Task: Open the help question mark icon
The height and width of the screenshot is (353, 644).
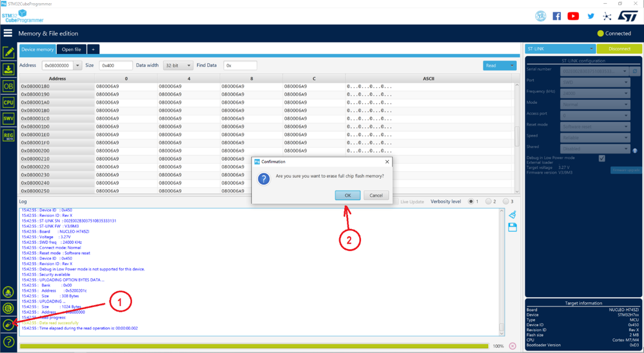Action: pyautogui.click(x=8, y=341)
